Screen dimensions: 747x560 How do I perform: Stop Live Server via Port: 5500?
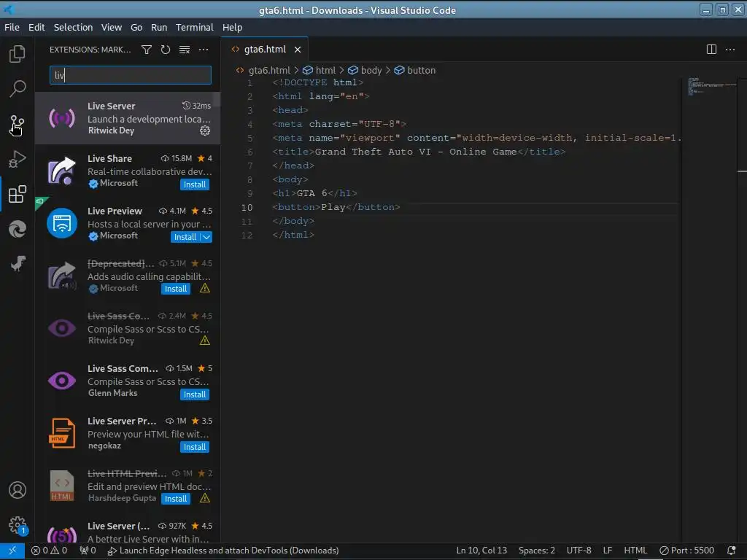click(686, 551)
